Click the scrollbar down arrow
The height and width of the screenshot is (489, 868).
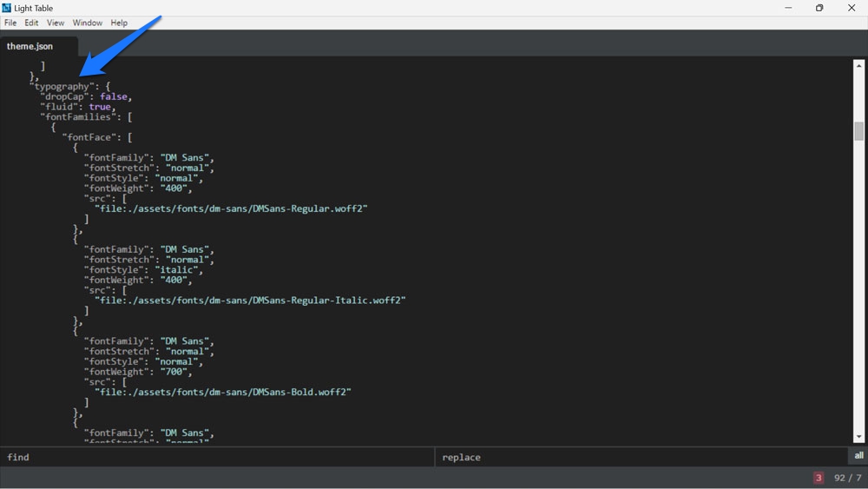click(858, 437)
